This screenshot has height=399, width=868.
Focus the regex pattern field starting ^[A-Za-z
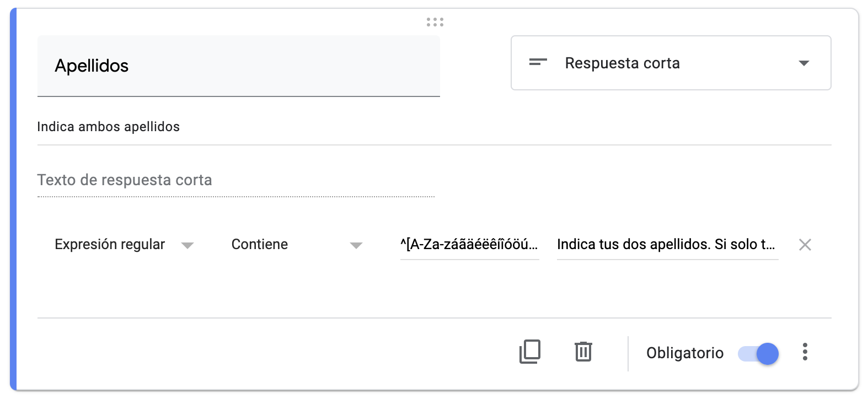[x=470, y=245]
